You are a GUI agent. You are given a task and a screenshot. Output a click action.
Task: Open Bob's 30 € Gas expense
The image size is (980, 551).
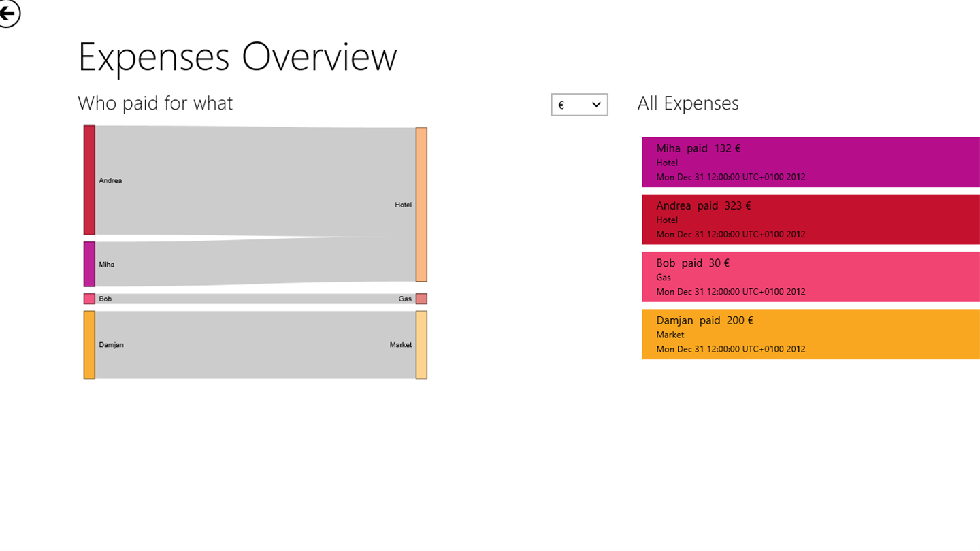pos(810,277)
